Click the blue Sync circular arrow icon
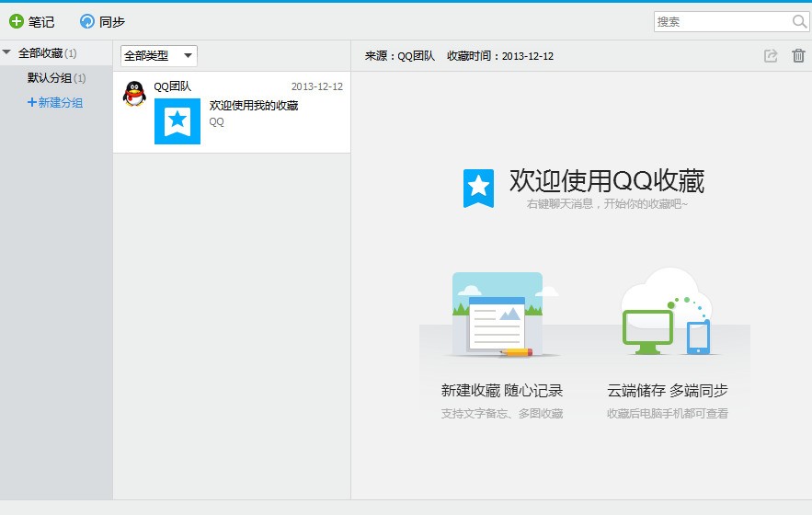 tap(87, 21)
